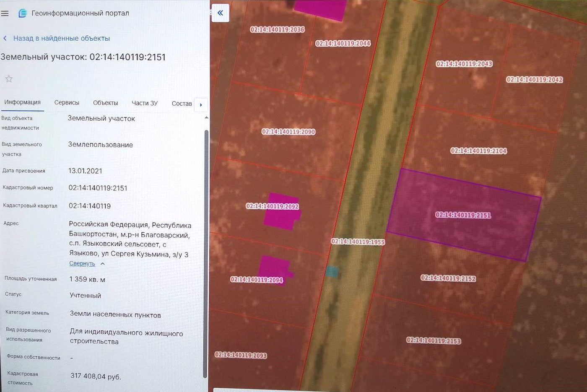Show more tabs with the right arrow
This screenshot has height=392, width=587.
[x=201, y=104]
